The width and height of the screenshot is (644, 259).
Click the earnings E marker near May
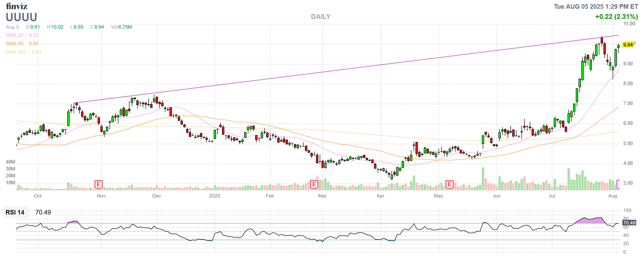449,185
